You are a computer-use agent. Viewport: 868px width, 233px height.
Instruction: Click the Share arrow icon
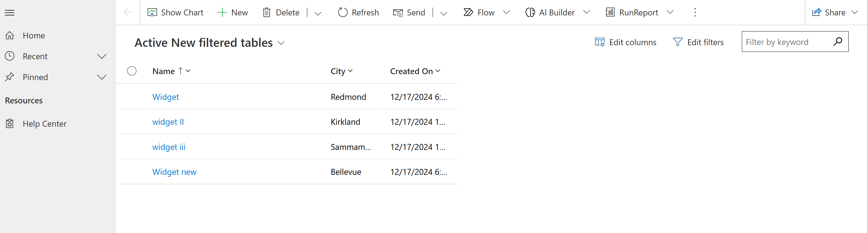(x=816, y=12)
